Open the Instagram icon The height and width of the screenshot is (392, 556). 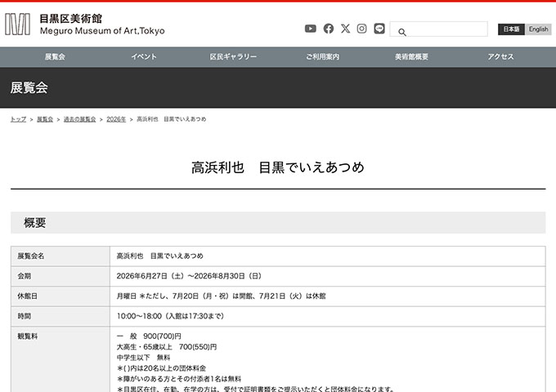[361, 29]
